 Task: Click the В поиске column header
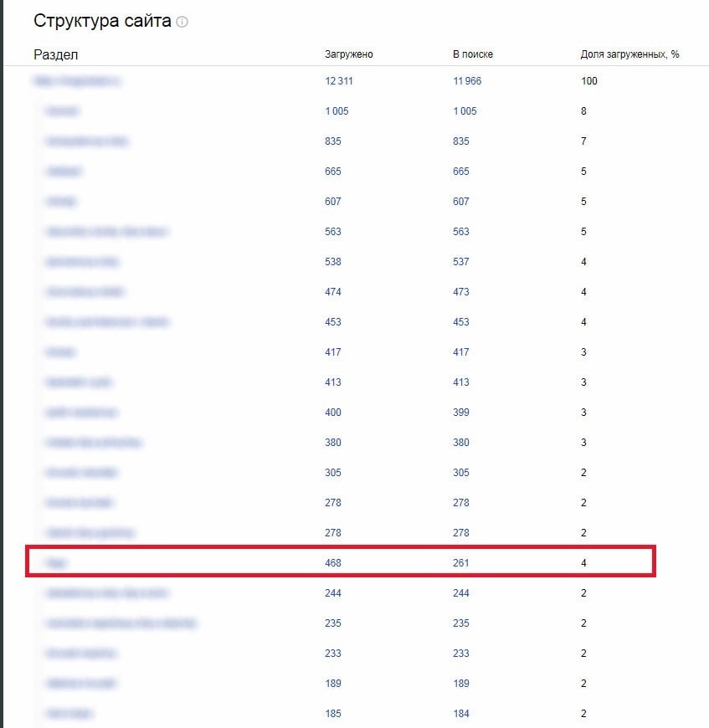(x=473, y=54)
